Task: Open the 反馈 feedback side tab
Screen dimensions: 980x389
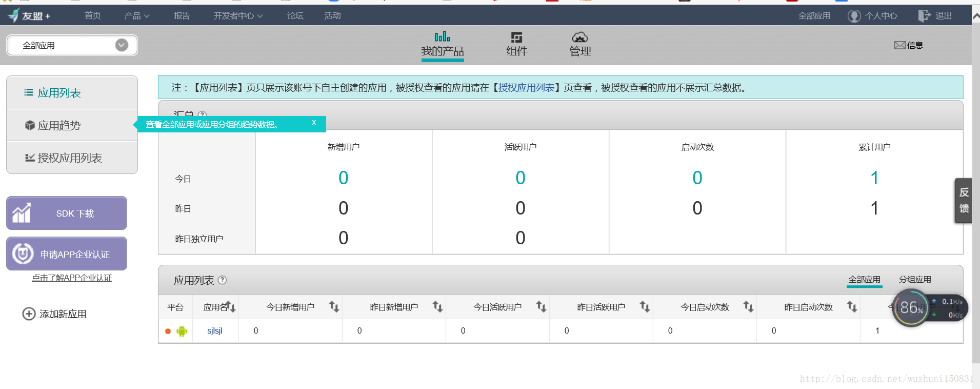Action: click(963, 201)
